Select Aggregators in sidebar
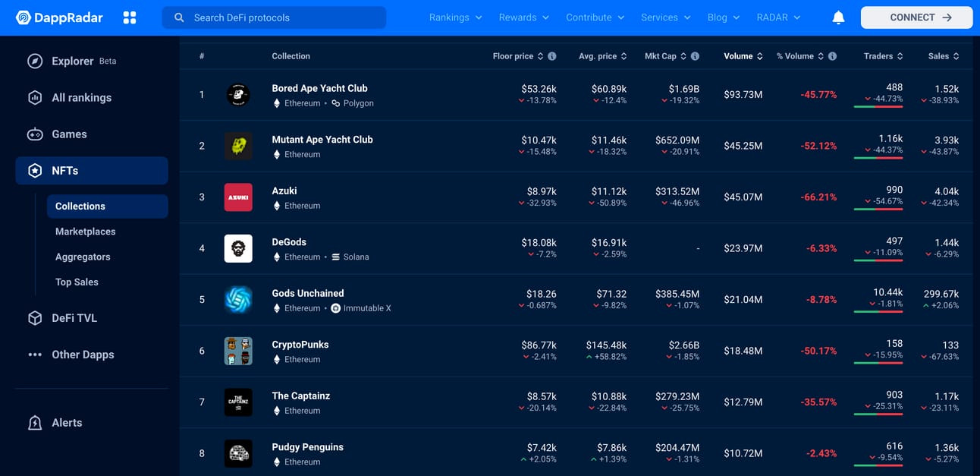Screen dimensions: 980x476 [x=83, y=257]
